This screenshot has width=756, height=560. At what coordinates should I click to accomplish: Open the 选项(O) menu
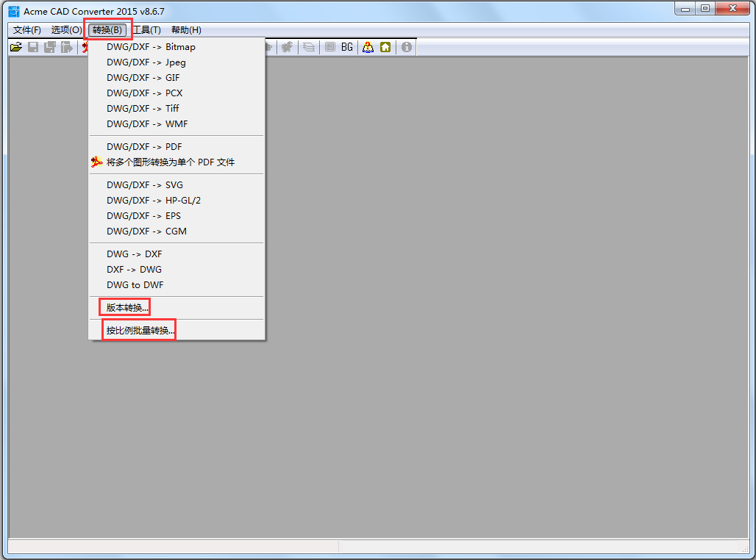click(65, 30)
